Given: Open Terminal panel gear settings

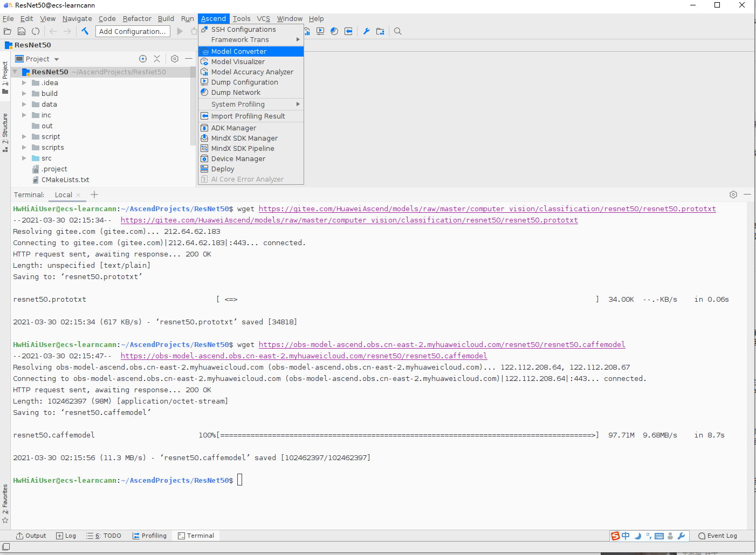Looking at the screenshot, I should 733,195.
